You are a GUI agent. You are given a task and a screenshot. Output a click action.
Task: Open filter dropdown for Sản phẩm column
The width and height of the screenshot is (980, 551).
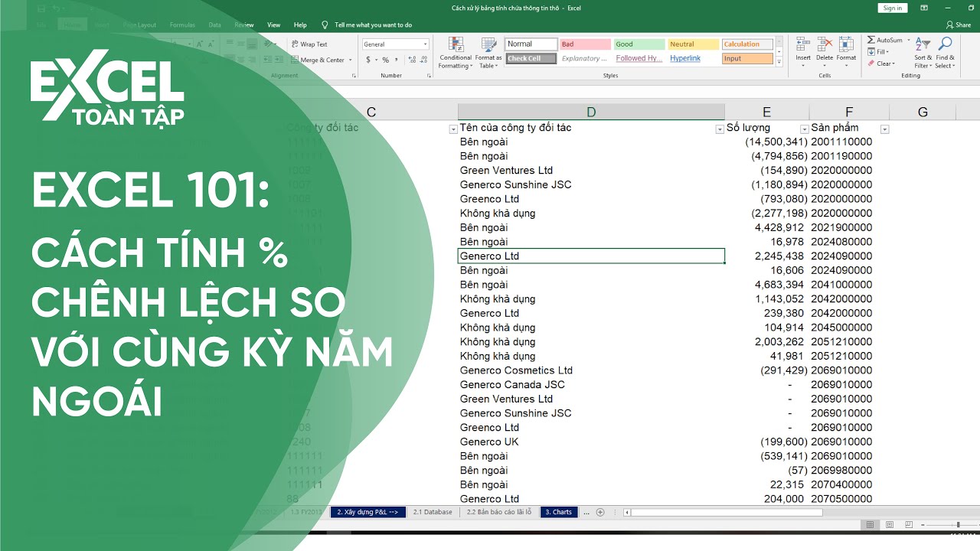pos(885,129)
